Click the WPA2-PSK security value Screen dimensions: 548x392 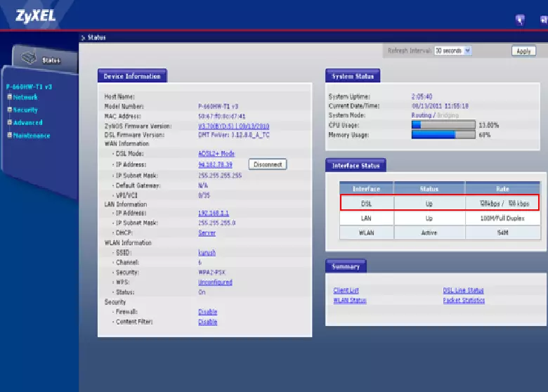click(x=211, y=272)
